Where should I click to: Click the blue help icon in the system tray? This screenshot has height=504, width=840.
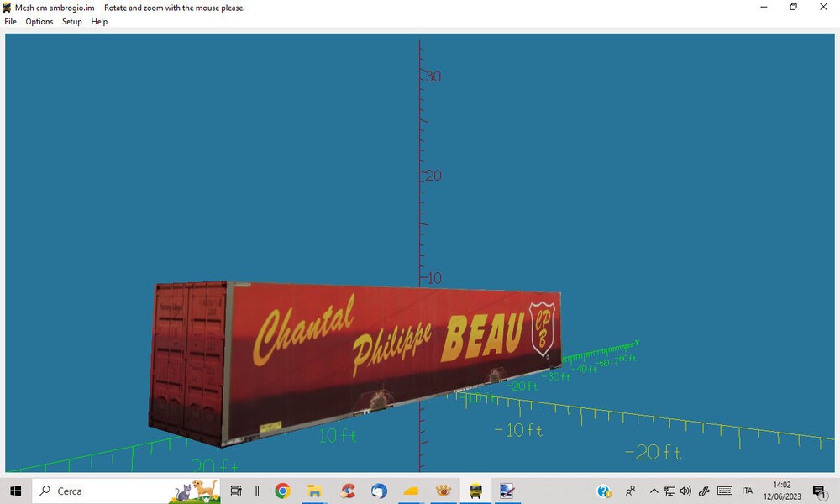coord(604,491)
